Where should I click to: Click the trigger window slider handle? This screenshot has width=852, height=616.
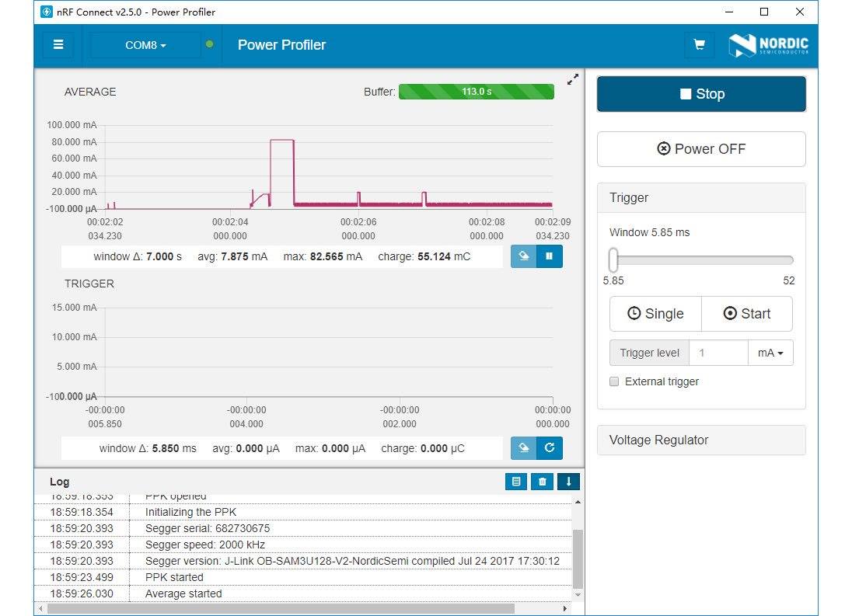(613, 260)
